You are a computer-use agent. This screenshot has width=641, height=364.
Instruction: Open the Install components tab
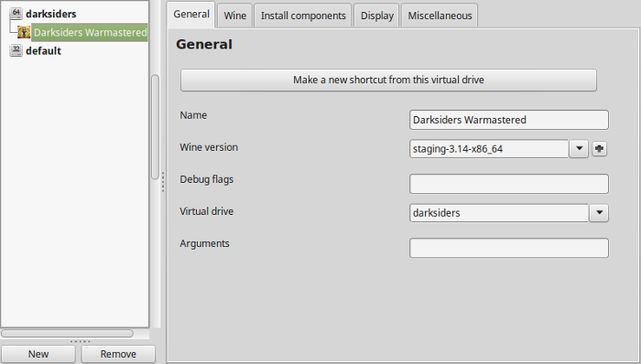(x=303, y=16)
